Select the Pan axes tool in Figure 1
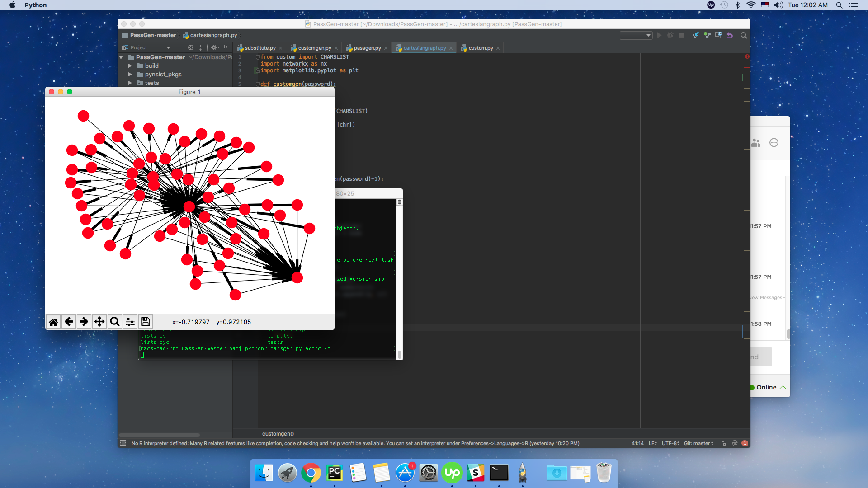This screenshot has width=868, height=488. pos(99,322)
